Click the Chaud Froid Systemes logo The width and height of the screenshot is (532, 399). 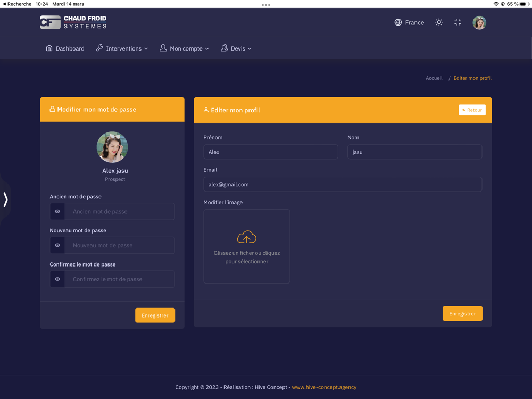click(73, 22)
